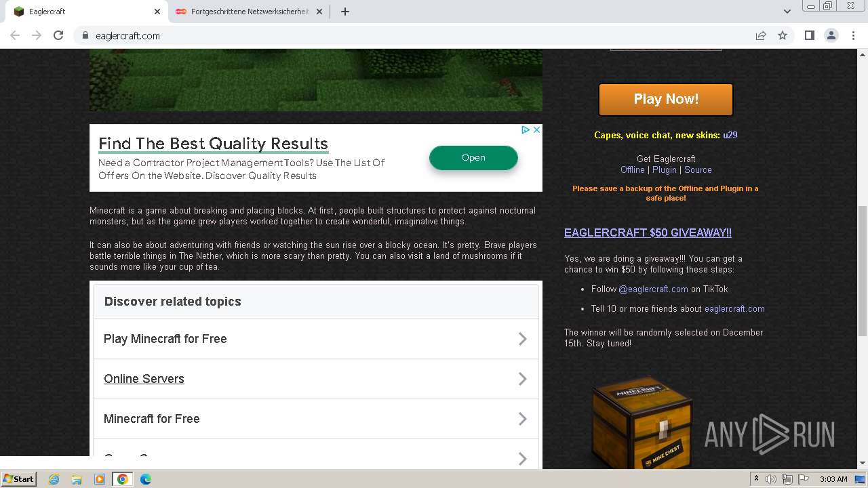
Task: Click scrollbar down arrow
Action: [x=863, y=464]
